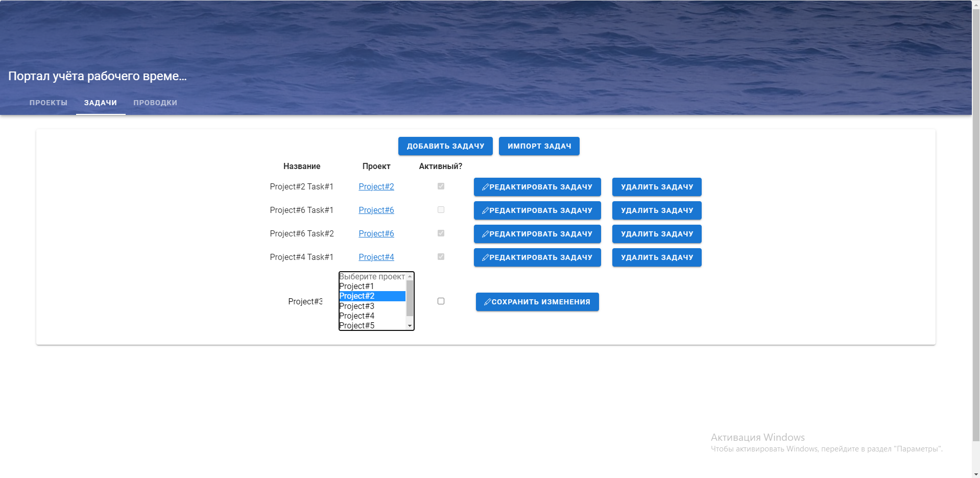Check the active box in edit row

coord(441,301)
